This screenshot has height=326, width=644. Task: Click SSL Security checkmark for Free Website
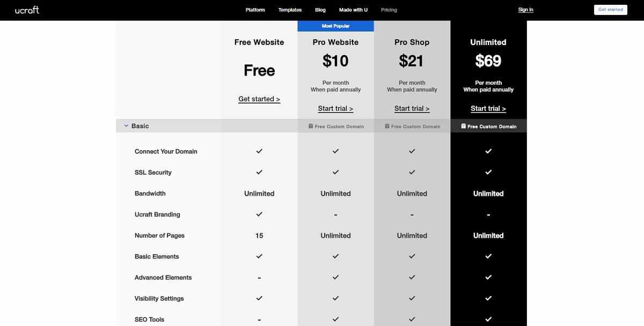click(259, 172)
